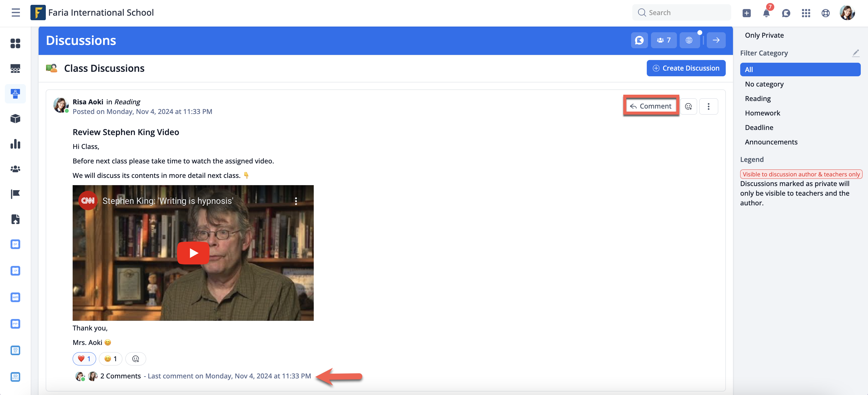Click the right arrow button in the Discussions banner
Viewport: 868px width, 395px height.
pyautogui.click(x=716, y=40)
